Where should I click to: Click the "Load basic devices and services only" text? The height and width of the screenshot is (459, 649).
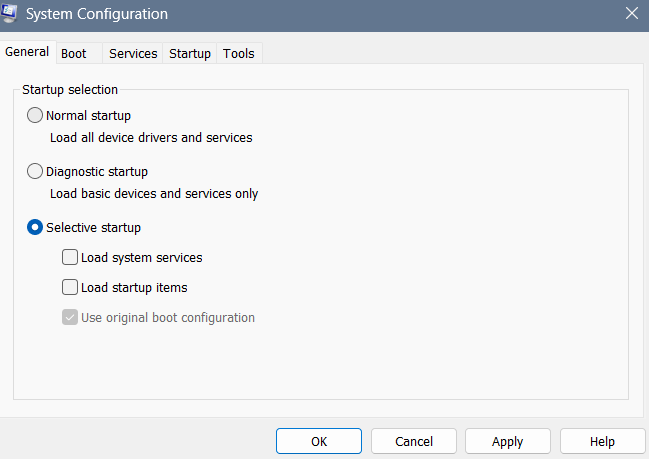(x=154, y=193)
